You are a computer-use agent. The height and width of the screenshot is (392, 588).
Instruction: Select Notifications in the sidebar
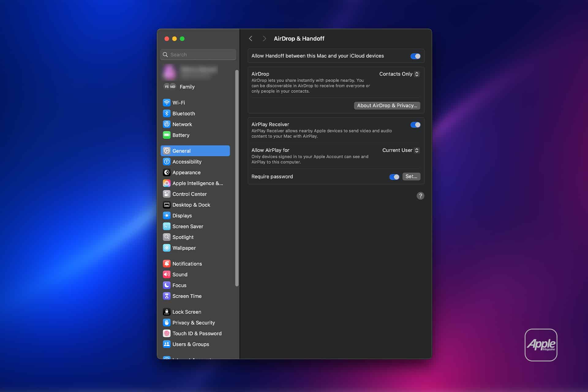click(195, 264)
